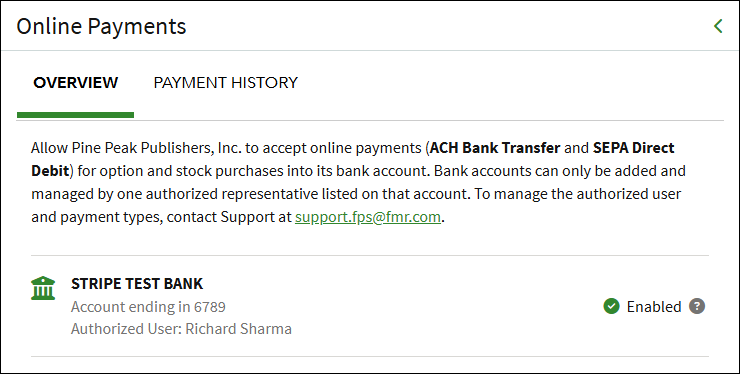Click the Enabled status label
This screenshot has height=374, width=740.
tap(654, 306)
